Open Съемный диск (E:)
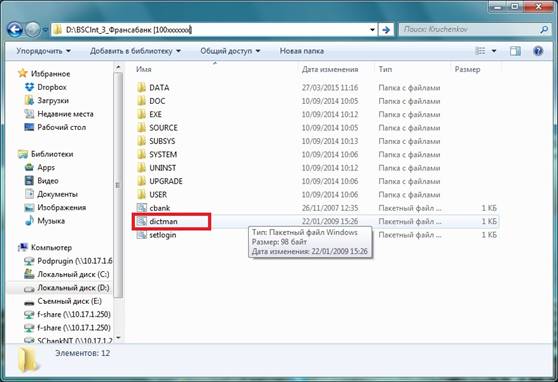This screenshot has height=382, width=558. (70, 301)
